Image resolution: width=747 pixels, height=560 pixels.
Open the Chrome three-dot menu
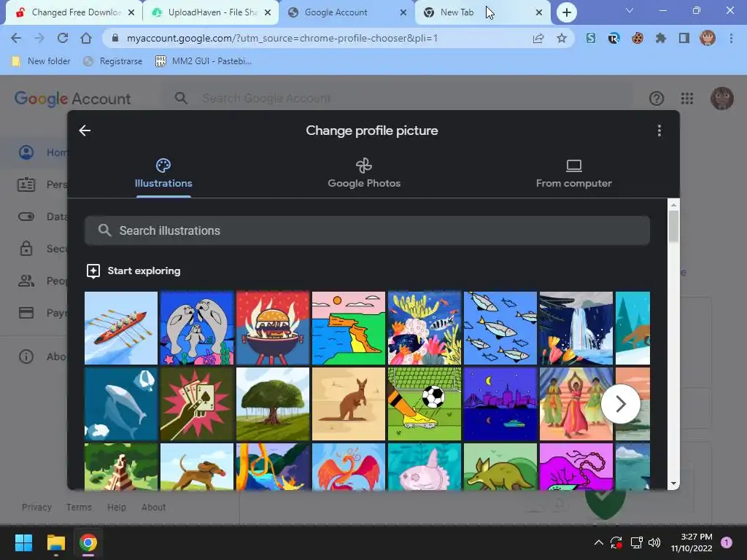[731, 38]
